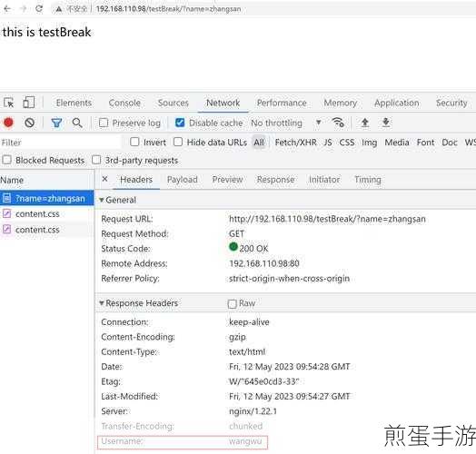Screen dimensions: 476x454
Task: Open the Security tab
Action: coord(451,103)
